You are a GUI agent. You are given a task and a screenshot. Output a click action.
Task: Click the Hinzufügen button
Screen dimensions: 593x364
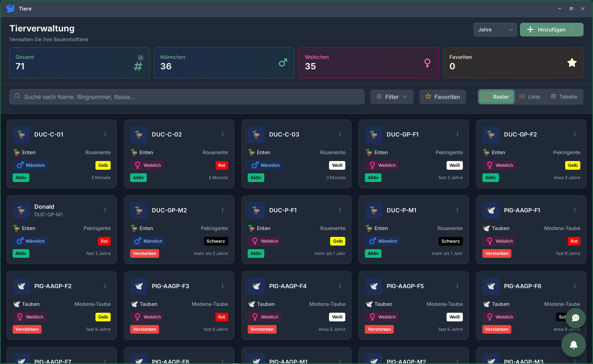(x=546, y=30)
